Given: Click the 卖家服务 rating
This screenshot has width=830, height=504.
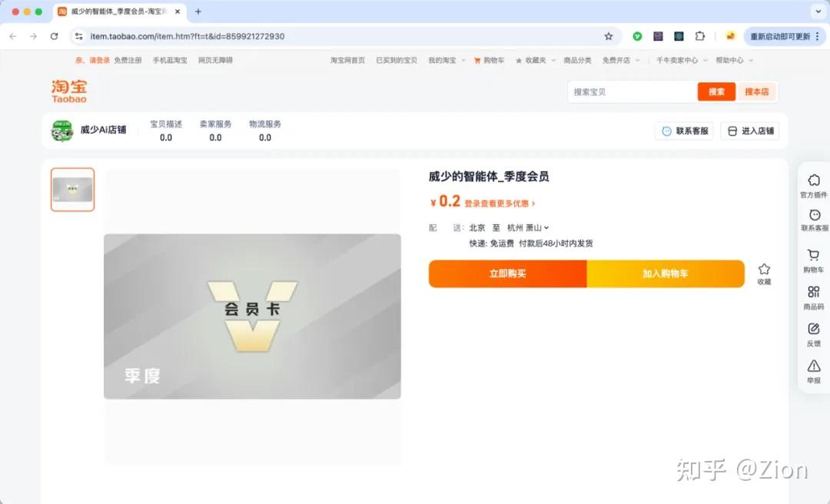Looking at the screenshot, I should click(x=215, y=131).
